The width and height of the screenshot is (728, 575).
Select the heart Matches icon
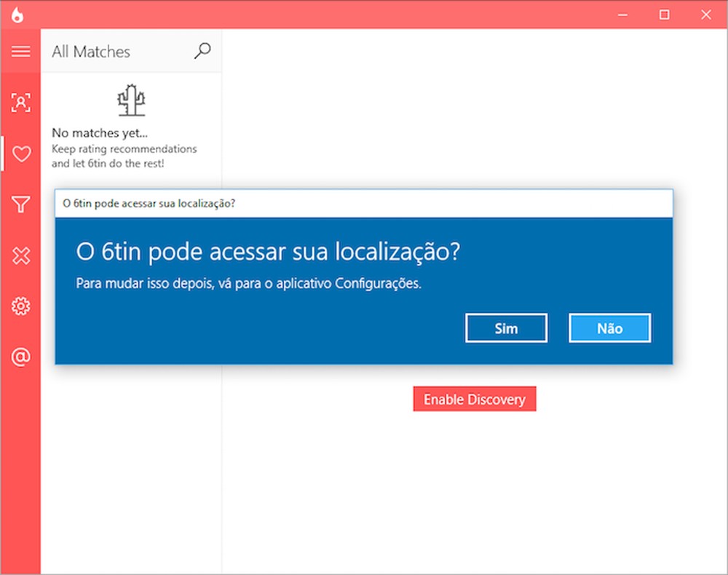click(x=21, y=154)
